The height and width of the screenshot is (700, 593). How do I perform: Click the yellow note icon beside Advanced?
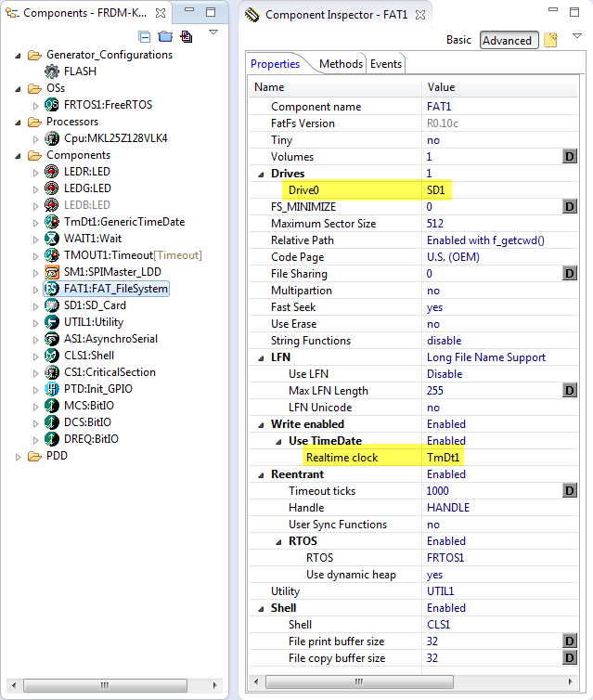(x=550, y=40)
